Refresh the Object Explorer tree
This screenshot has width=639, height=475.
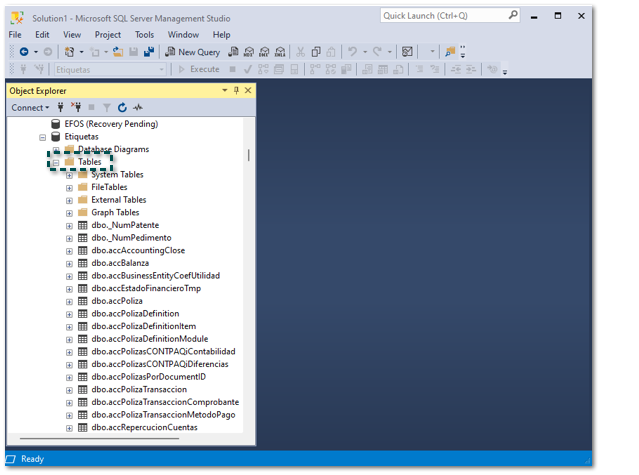pos(122,107)
